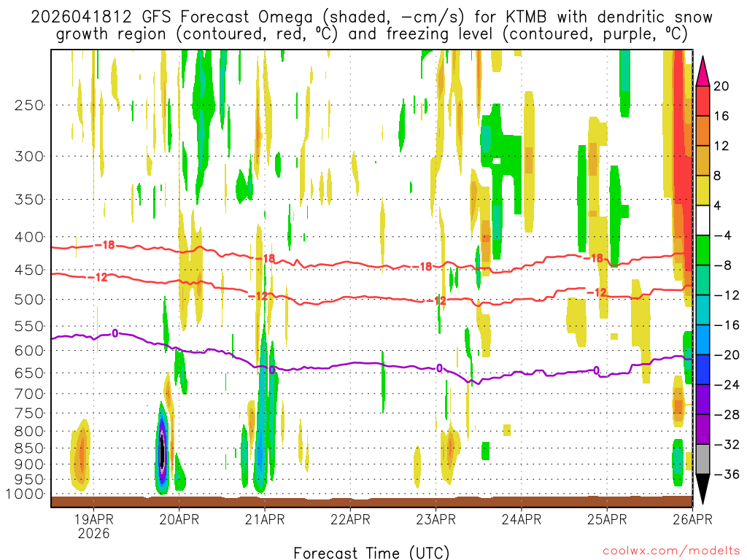Click the colorbar tick label '16'
Image resolution: width=747 pixels, height=560 pixels.
pos(721,116)
